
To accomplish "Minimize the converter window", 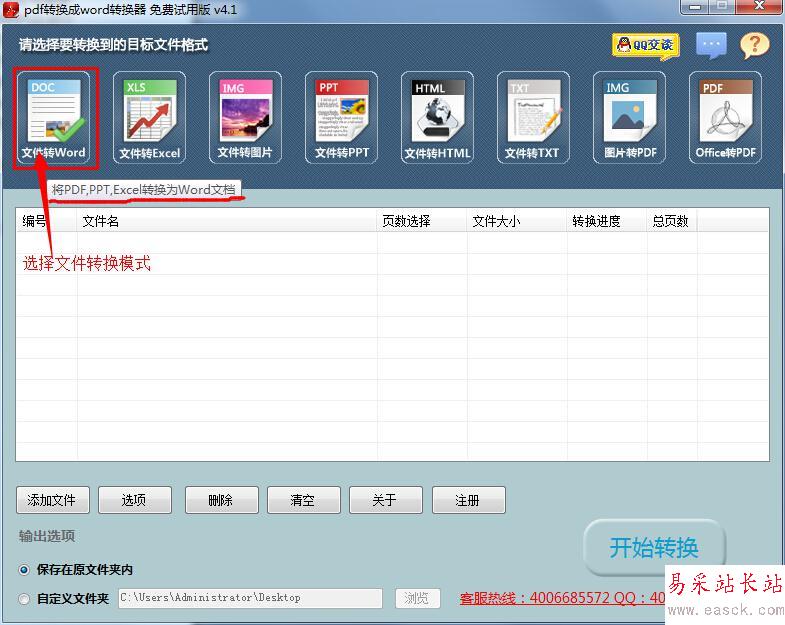I will 694,7.
